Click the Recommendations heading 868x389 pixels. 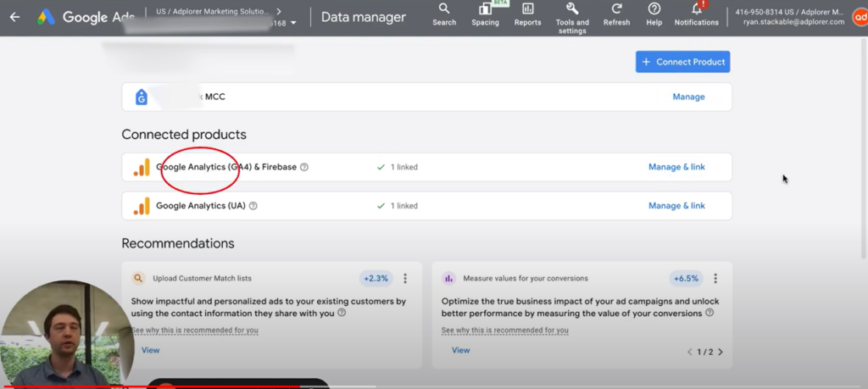pyautogui.click(x=178, y=243)
